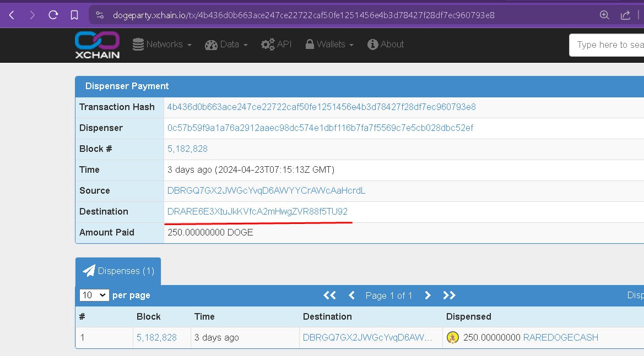Click the RAREDOGECASH coin icon
Screen dimensions: 644x356
pyautogui.click(x=453, y=337)
